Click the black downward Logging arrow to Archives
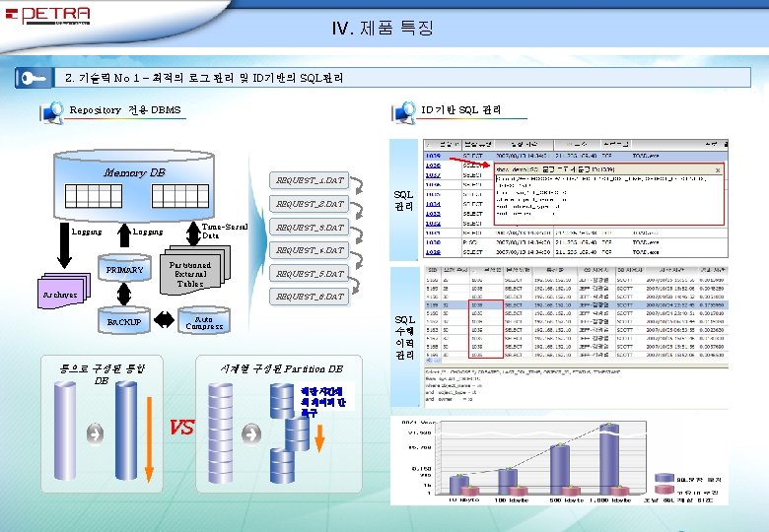 tap(64, 245)
